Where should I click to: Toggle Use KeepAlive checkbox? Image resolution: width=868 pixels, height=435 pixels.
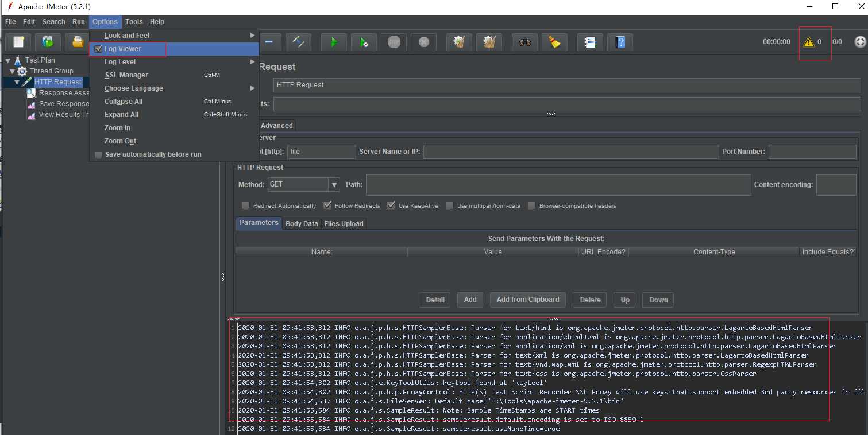[391, 205]
